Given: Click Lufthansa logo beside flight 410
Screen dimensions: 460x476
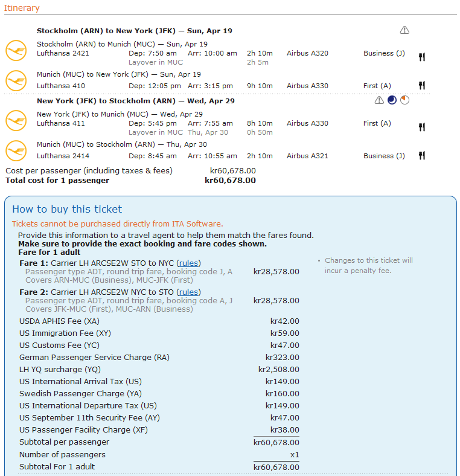Looking at the screenshot, I should tap(16, 80).
